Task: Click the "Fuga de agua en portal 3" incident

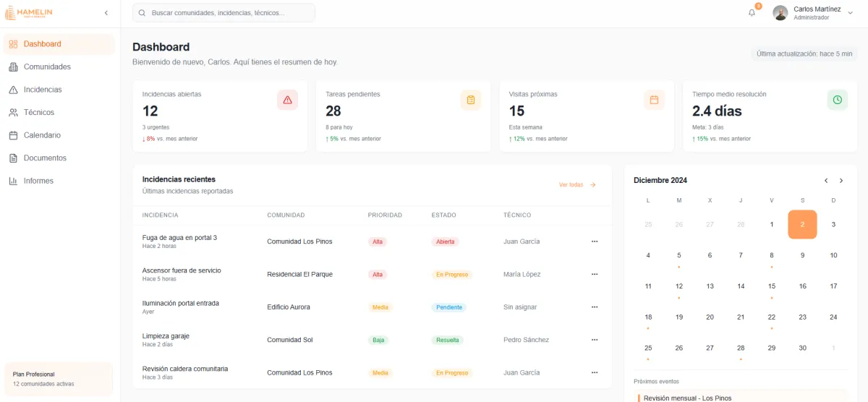Action: 179,238
